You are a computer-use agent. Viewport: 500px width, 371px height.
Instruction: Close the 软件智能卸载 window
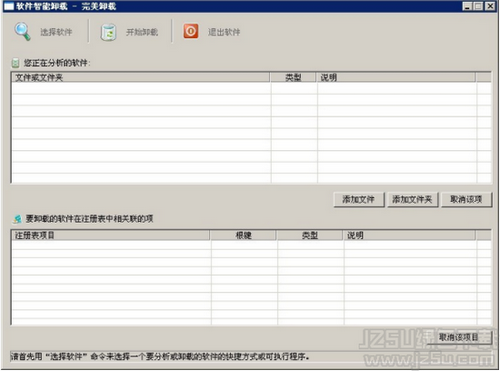490,6
